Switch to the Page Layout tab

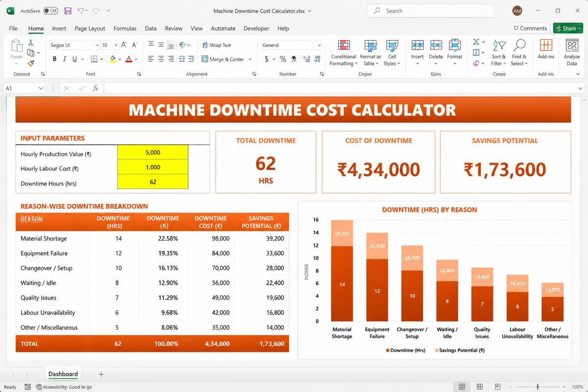pos(90,28)
